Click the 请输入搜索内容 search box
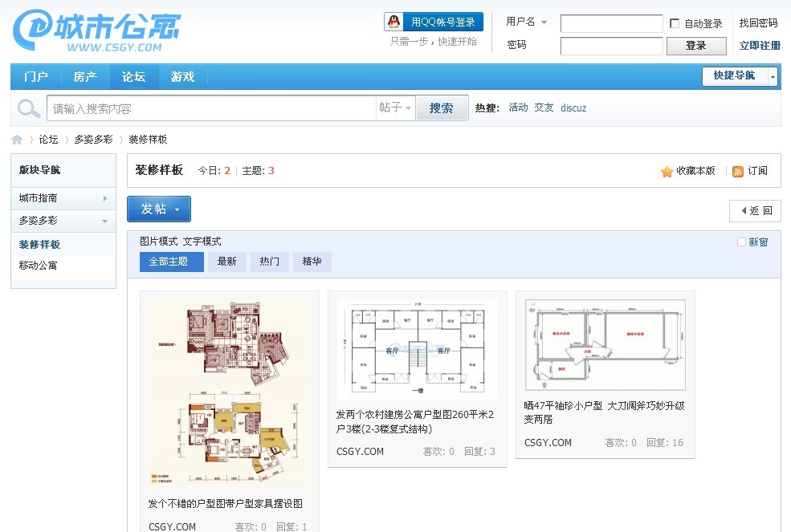Viewport: 791px width, 532px height. 212,108
